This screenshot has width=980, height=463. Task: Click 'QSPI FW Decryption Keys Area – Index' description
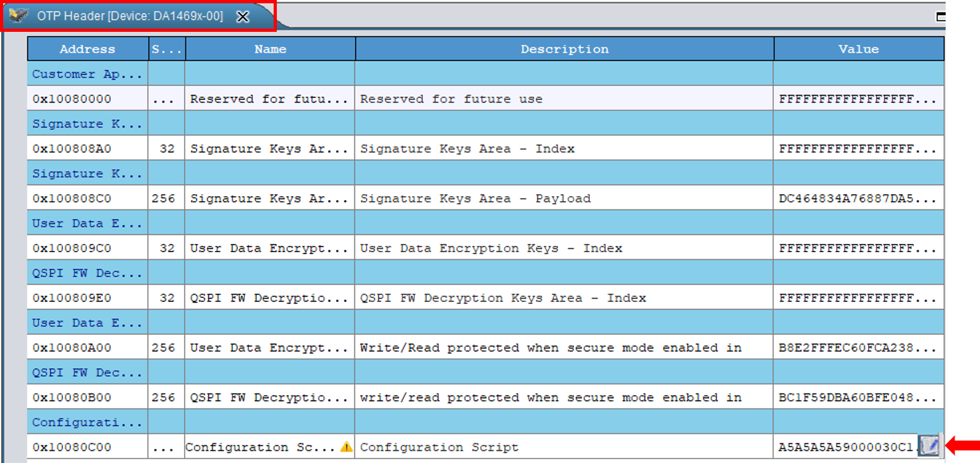503,297
